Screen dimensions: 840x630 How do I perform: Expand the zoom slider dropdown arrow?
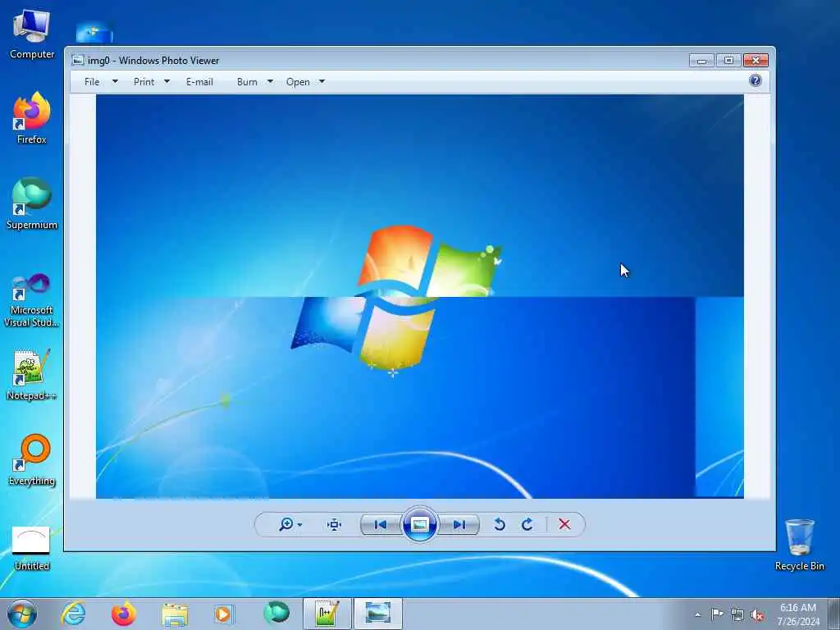(x=299, y=525)
